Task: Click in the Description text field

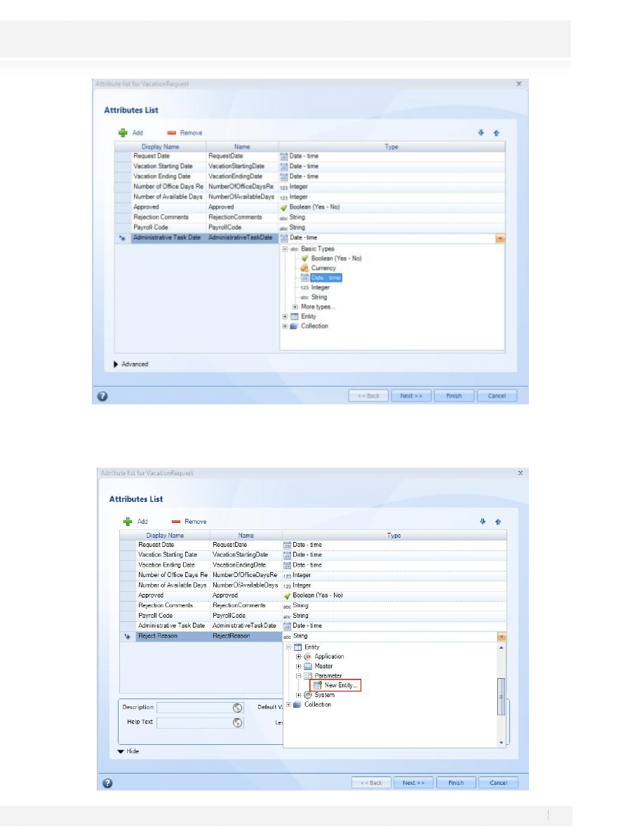Action: tap(193, 708)
